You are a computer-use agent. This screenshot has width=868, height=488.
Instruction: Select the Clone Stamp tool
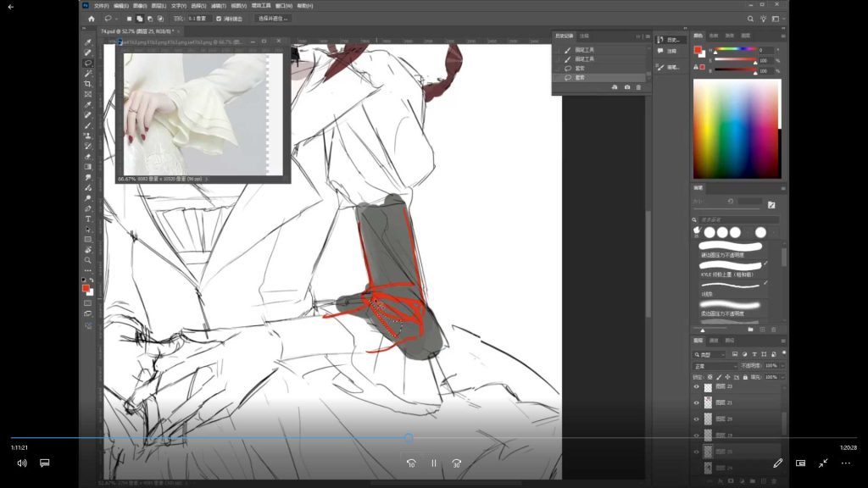tap(88, 136)
